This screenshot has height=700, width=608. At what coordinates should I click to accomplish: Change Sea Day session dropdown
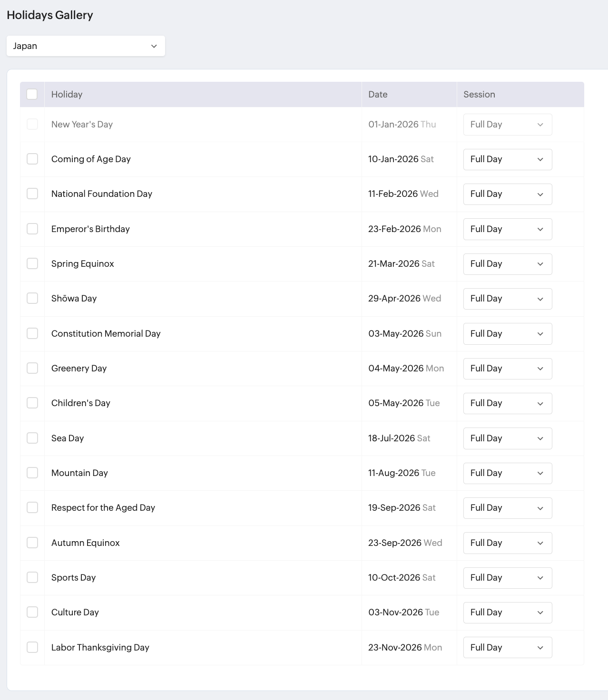[508, 438]
